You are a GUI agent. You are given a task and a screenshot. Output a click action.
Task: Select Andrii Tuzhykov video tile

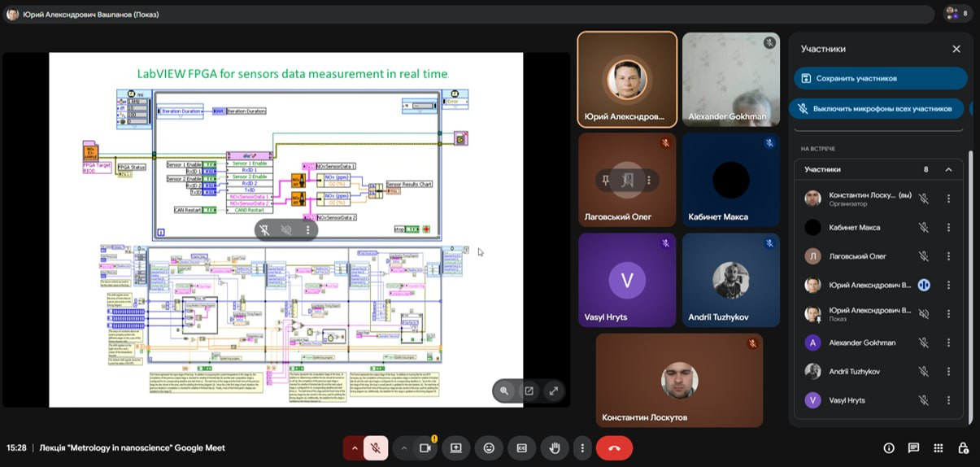pos(731,280)
